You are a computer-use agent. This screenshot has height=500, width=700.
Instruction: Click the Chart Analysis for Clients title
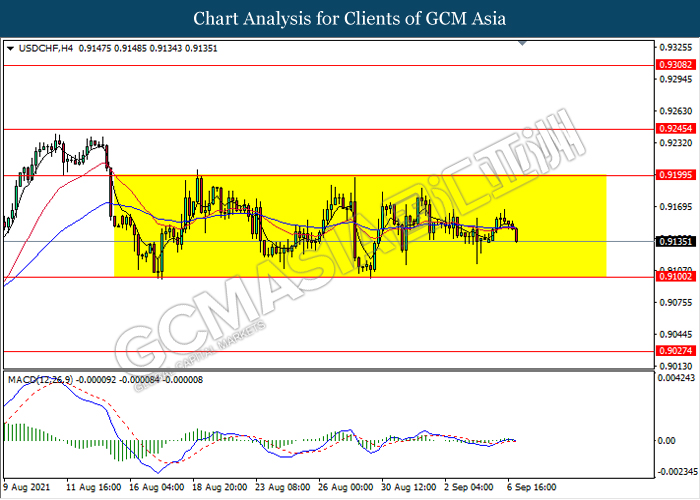tap(350, 19)
